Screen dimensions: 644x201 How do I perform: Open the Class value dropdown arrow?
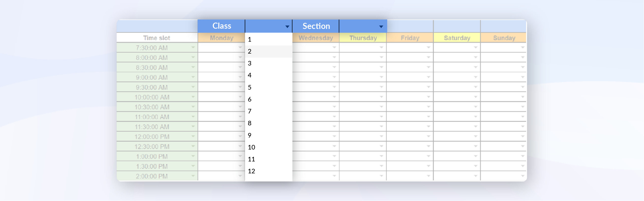[287, 27]
